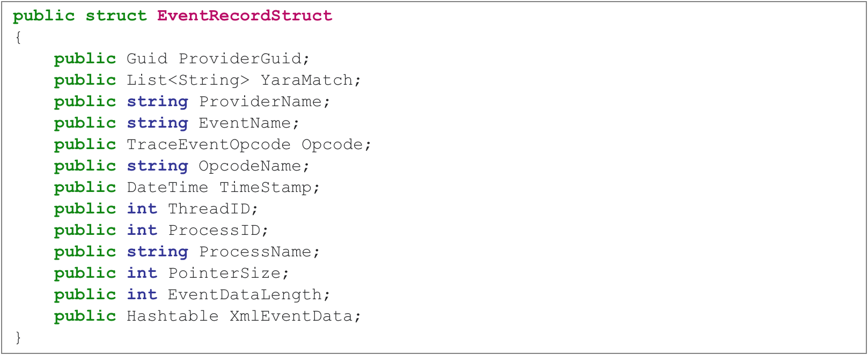Screen dimensions: 868x355
Task: Click the ThreadID identifier
Action: pyautogui.click(x=209, y=209)
